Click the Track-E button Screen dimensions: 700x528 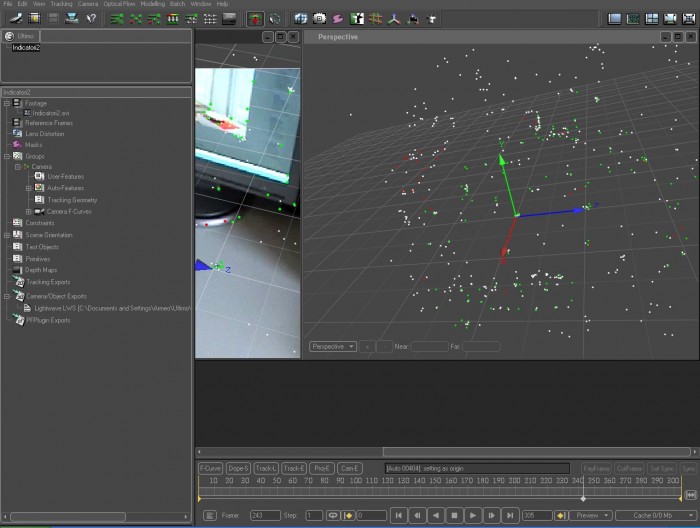point(294,468)
